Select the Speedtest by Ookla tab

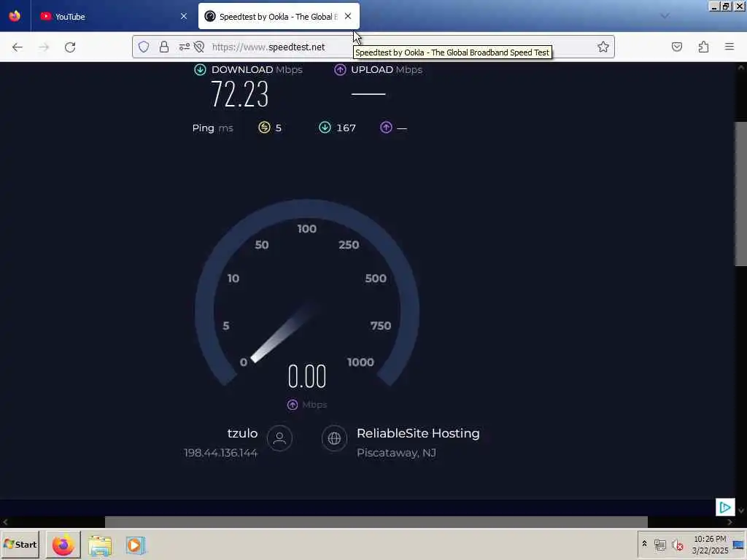tap(279, 16)
